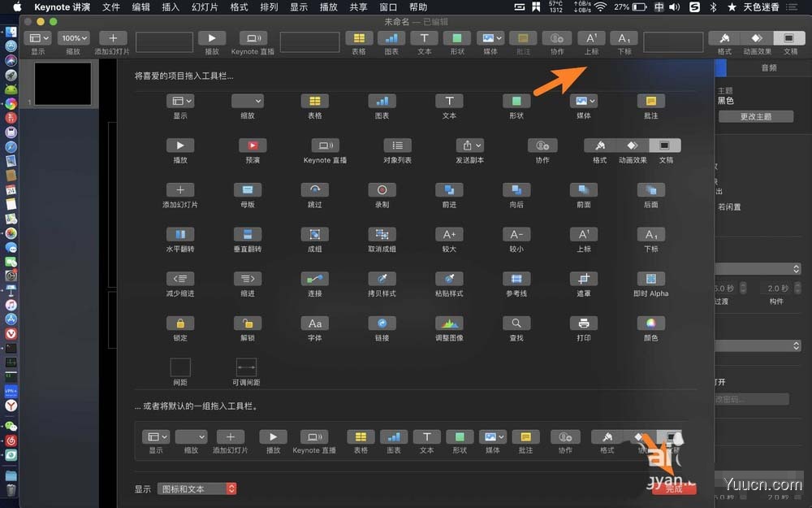Select the Front (前面) icon

click(584, 190)
